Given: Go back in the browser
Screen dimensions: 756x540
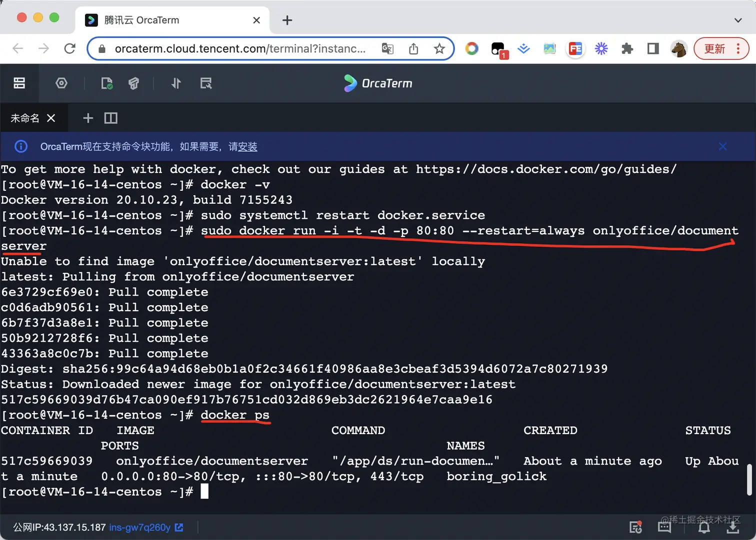Looking at the screenshot, I should (x=18, y=48).
